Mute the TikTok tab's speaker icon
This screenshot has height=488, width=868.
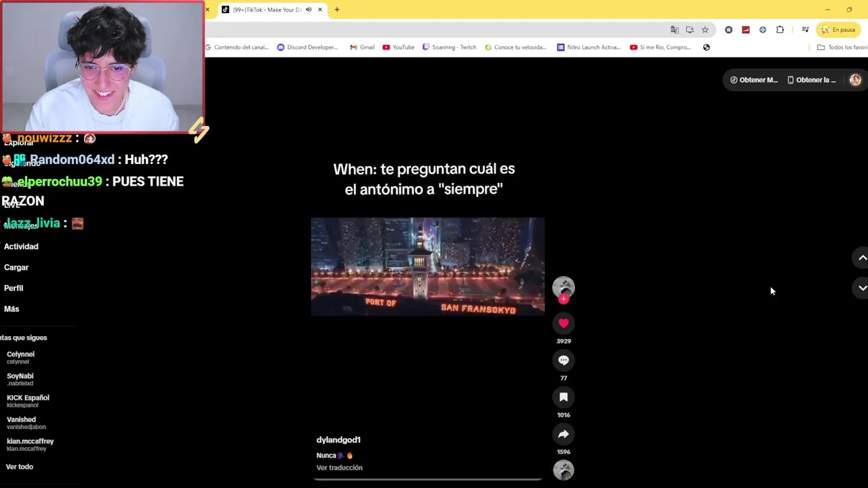(x=309, y=9)
